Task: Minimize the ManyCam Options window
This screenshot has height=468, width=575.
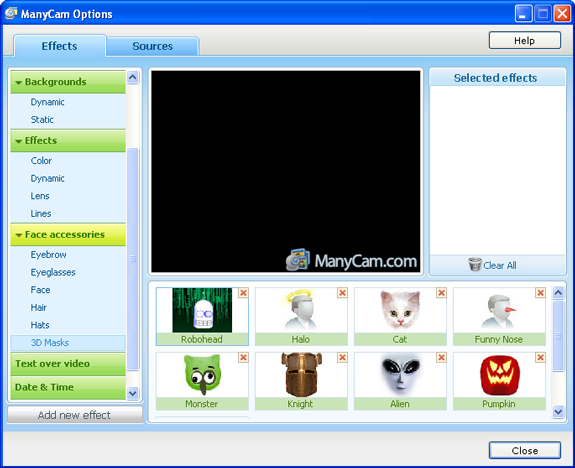Action: point(523,14)
